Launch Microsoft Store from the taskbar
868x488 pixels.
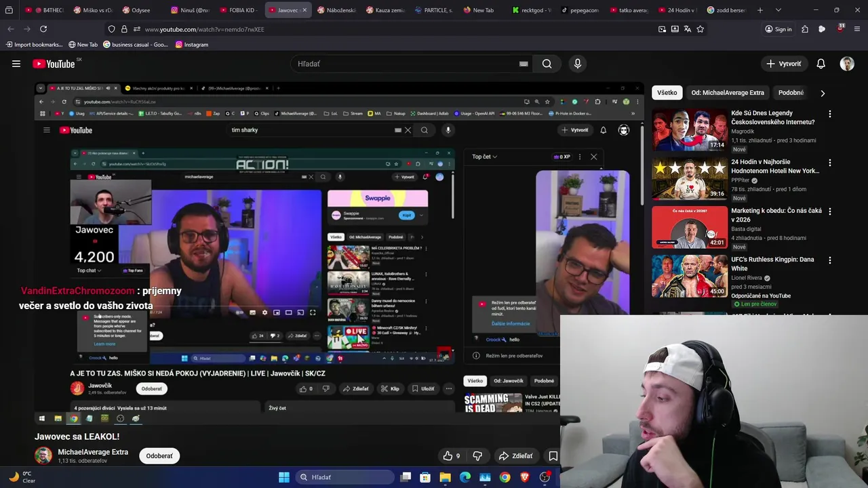pos(425,477)
